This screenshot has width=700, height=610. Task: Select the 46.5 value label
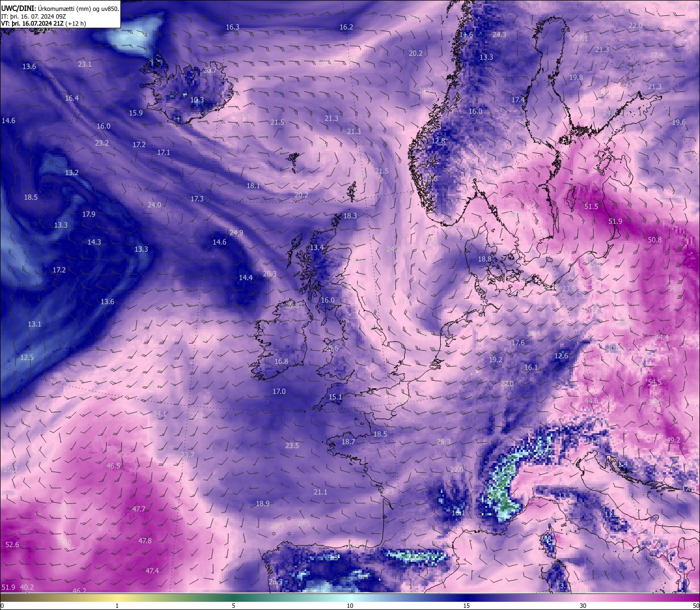tap(113, 466)
